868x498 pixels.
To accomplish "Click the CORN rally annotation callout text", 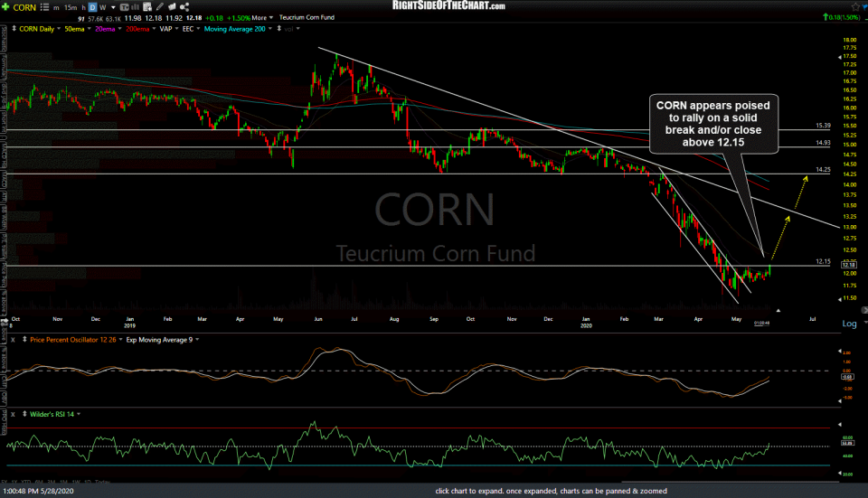I will [x=713, y=124].
